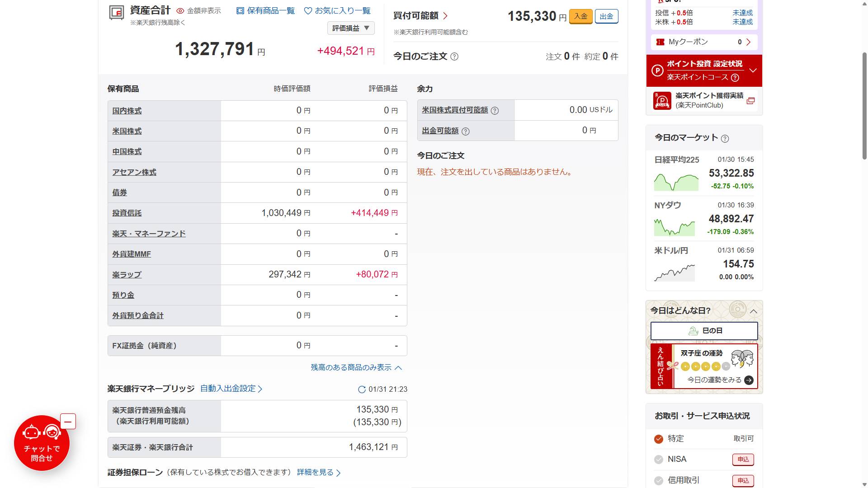
Task: Open chat support チャットで問合せ button
Action: point(42,443)
